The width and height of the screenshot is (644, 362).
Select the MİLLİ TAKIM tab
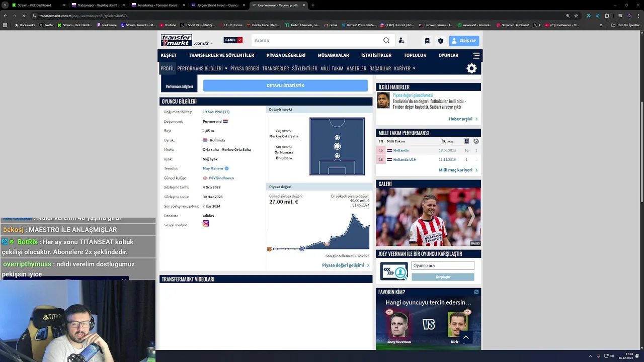332,68
